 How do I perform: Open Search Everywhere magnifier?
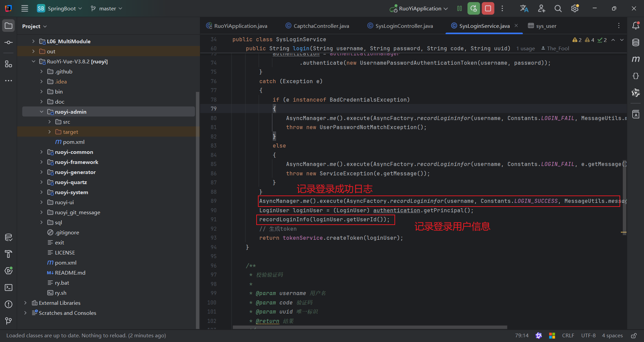pos(558,8)
